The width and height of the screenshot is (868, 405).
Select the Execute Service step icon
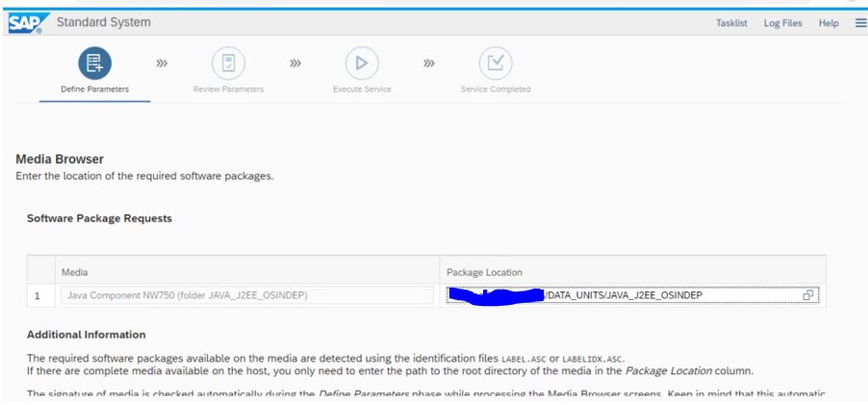click(362, 63)
